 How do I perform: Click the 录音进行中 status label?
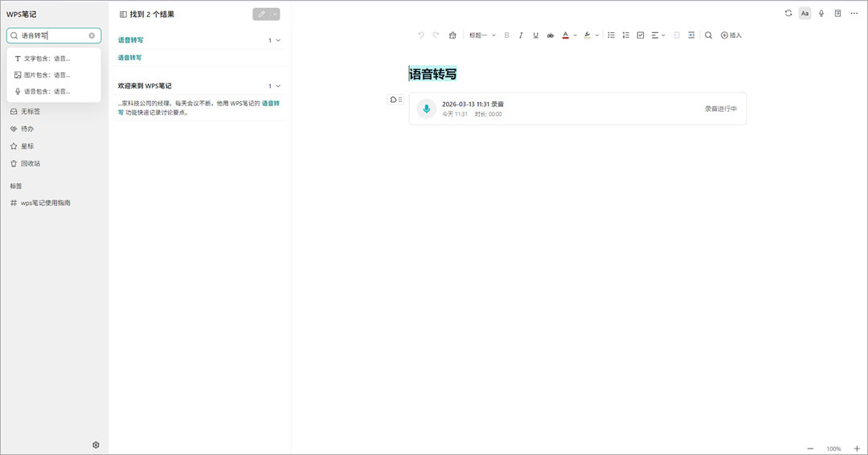tap(721, 109)
